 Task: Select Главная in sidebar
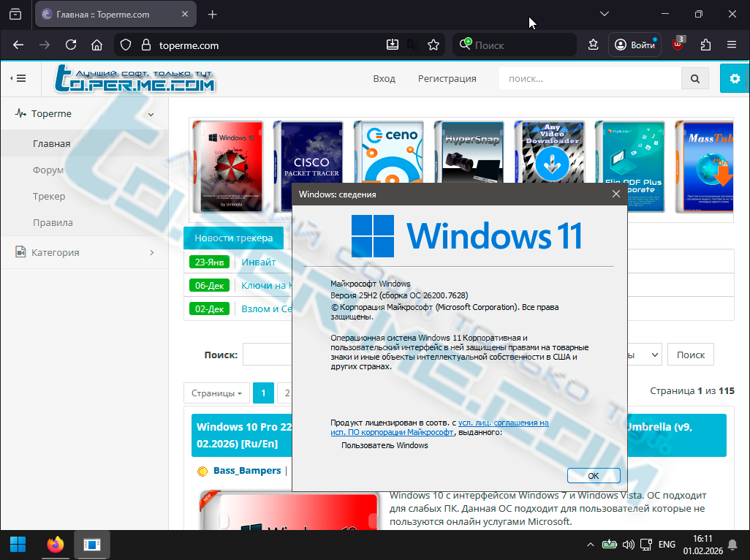[x=52, y=143]
